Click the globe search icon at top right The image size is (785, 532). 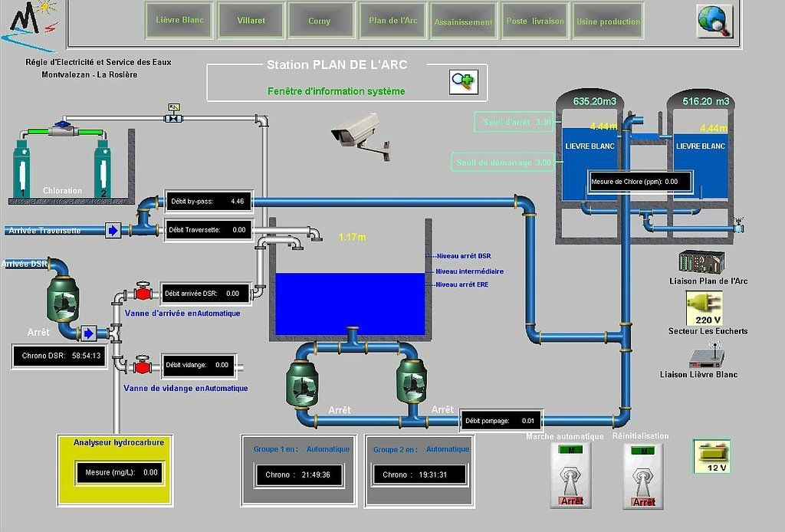coord(714,21)
